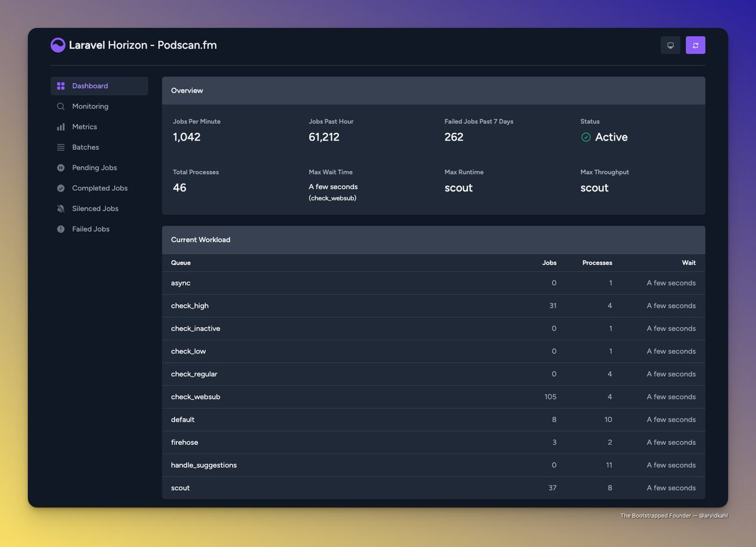756x547 pixels.
Task: Click the default queue jobs count 8
Action: pos(554,420)
